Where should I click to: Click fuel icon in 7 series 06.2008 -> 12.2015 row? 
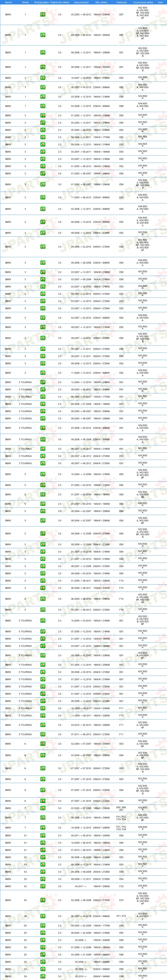43,818
